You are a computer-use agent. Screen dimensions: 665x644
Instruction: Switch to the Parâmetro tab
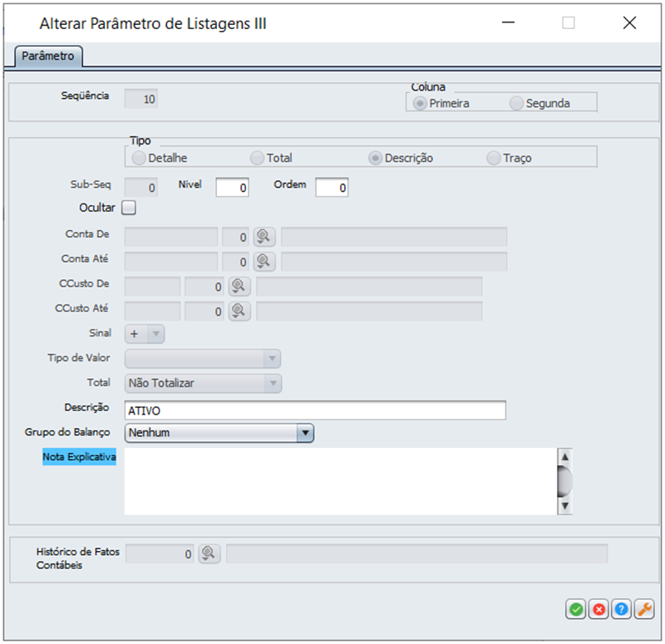coord(47,57)
